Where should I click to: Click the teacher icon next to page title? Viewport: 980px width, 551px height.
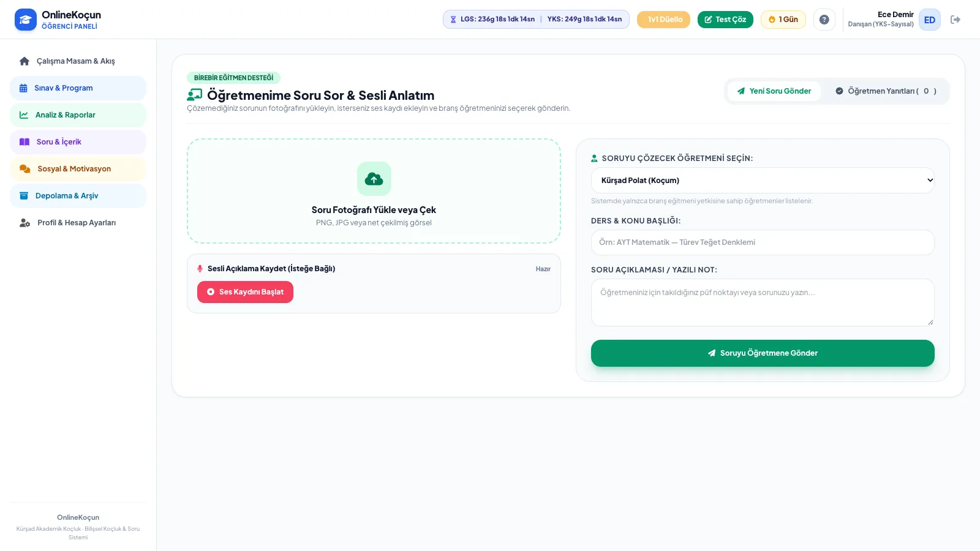click(x=195, y=95)
